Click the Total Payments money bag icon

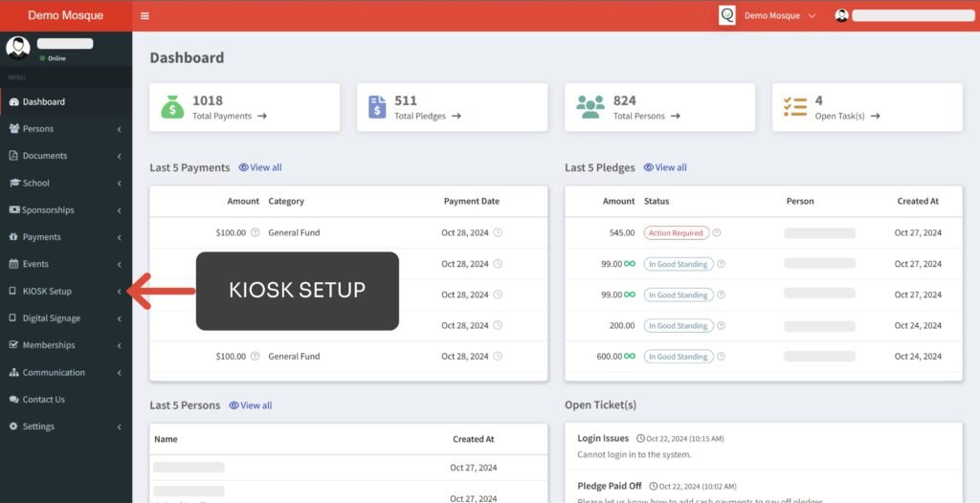pyautogui.click(x=172, y=107)
